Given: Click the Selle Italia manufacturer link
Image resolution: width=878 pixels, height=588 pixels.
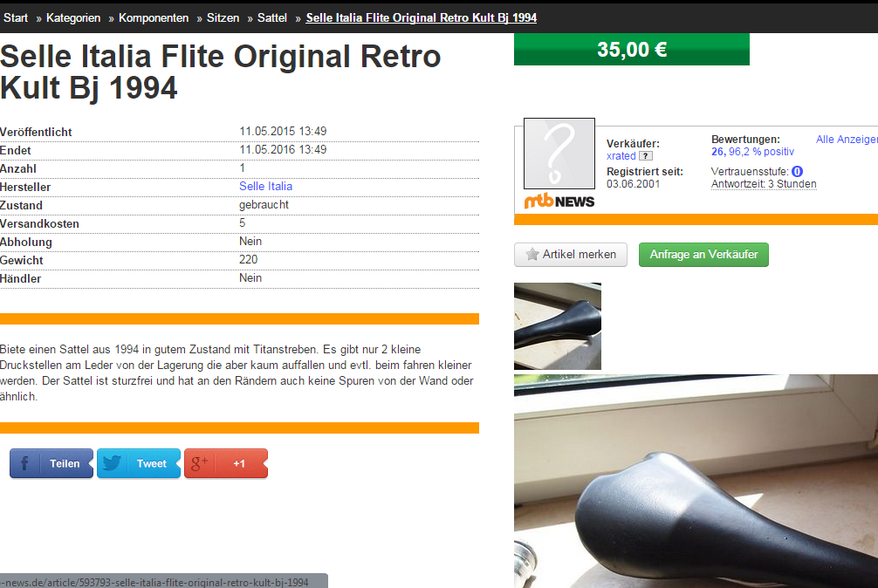Looking at the screenshot, I should tap(266, 187).
